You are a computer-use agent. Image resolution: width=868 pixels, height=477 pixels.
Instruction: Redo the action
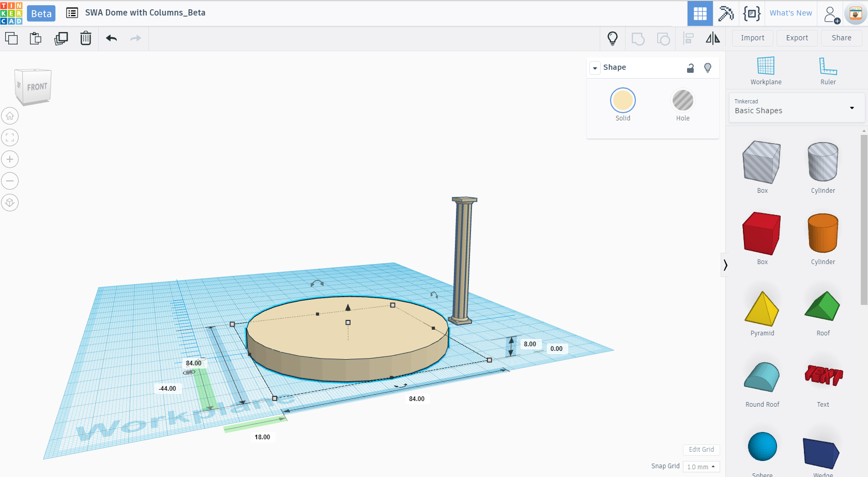point(135,38)
